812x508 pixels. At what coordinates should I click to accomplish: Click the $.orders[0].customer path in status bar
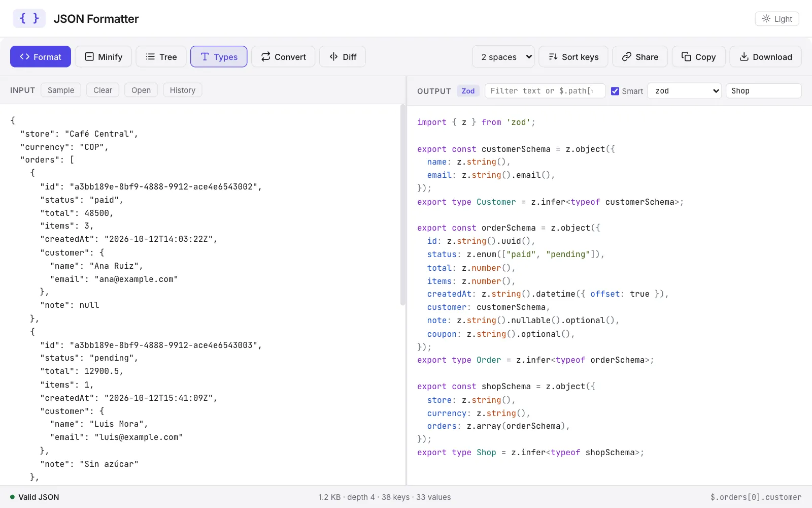[756, 497]
